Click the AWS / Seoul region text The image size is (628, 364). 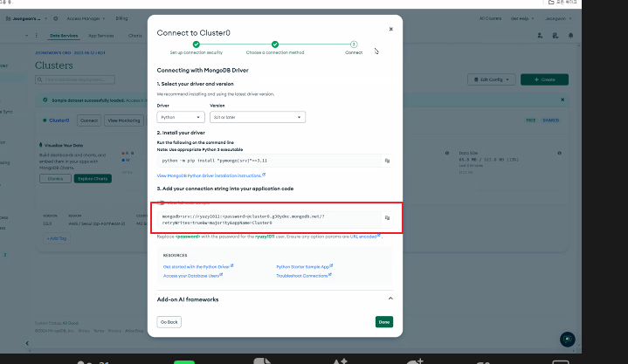click(x=97, y=223)
